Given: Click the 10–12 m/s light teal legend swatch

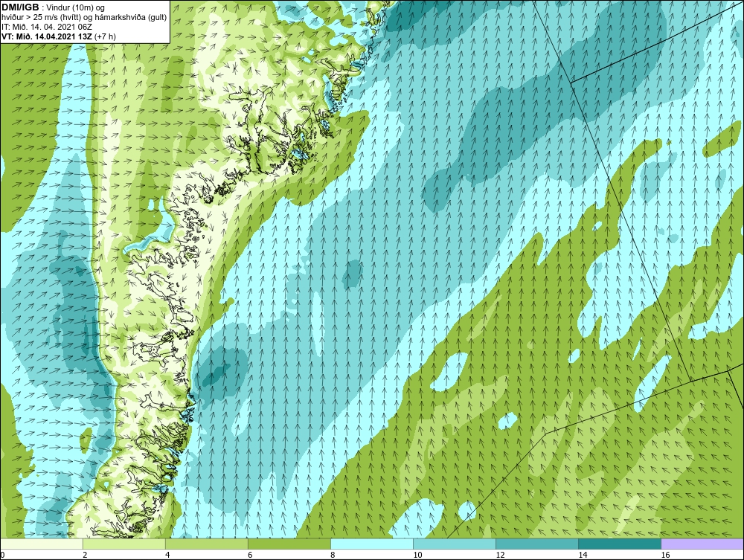Looking at the screenshot, I should [455, 544].
